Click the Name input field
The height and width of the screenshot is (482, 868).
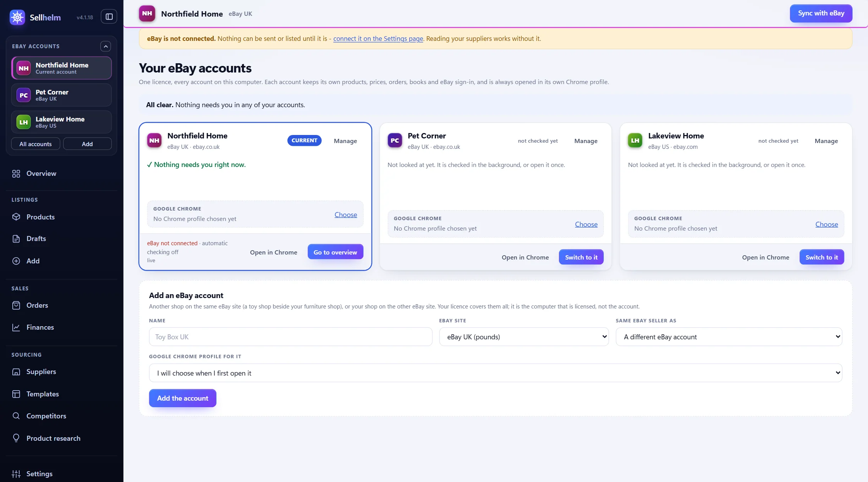point(290,337)
